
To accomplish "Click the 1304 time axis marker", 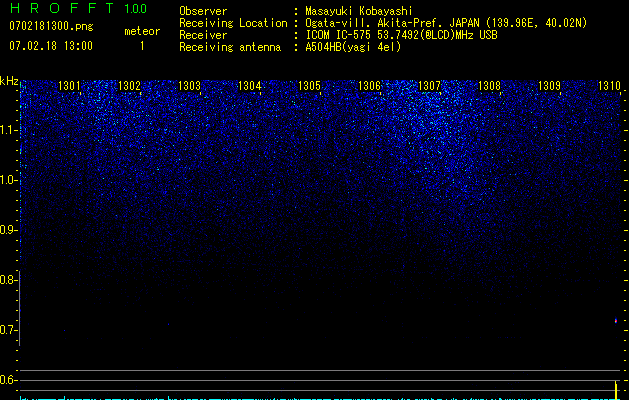I will click(249, 86).
